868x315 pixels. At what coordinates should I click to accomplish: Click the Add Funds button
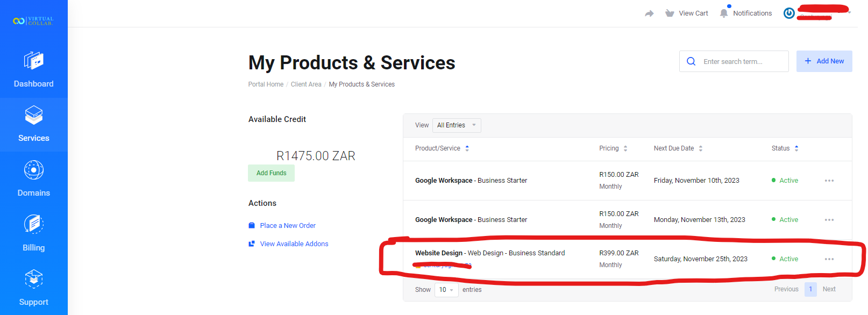(271, 173)
